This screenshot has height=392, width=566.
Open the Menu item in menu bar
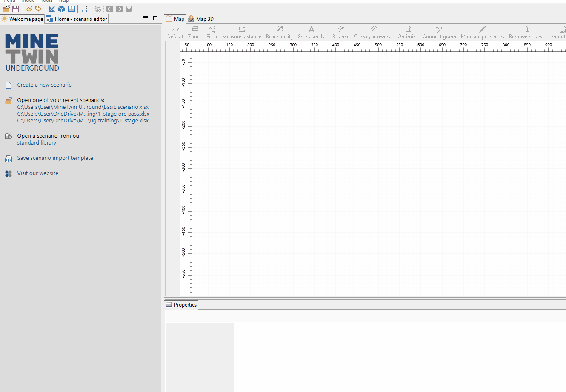click(x=9, y=1)
